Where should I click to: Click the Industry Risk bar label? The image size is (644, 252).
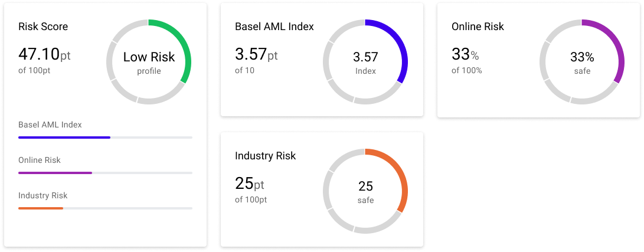(43, 195)
